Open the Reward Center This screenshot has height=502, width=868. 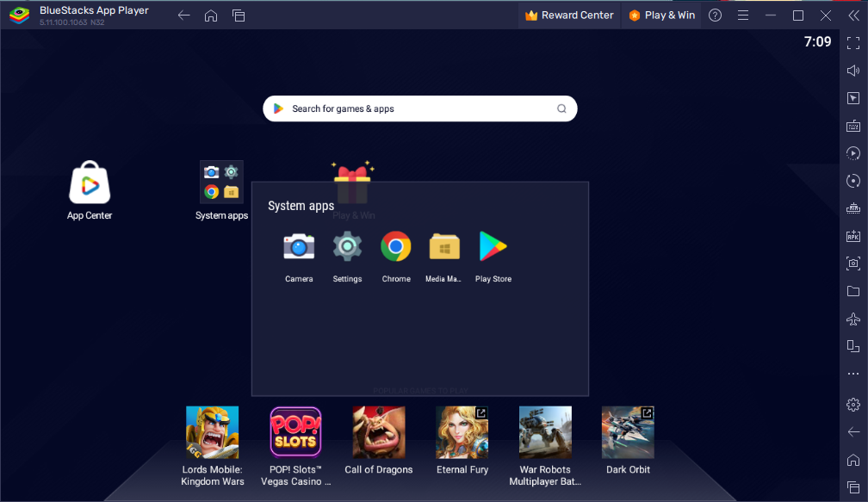point(569,15)
